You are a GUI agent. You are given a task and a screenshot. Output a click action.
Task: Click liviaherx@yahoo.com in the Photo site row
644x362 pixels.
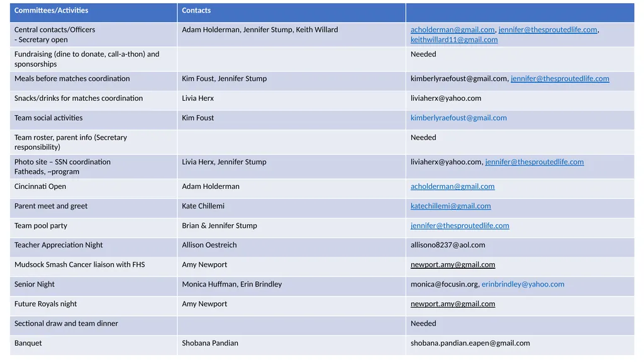point(446,162)
